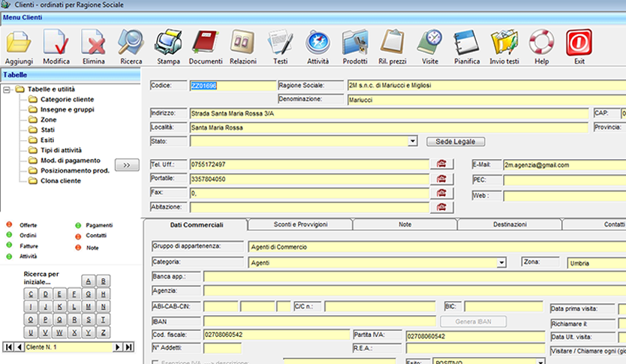
Task: Filter clients by initial A
Action: pos(89,281)
